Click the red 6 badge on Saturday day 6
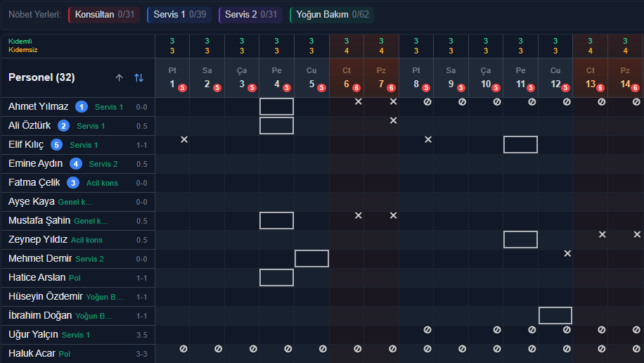The image size is (644, 363). coord(356,88)
